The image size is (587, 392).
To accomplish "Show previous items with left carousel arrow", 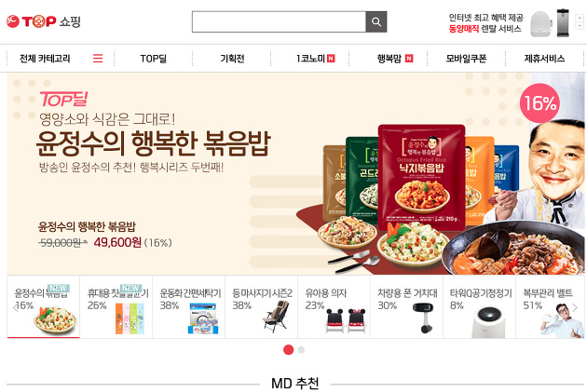I will click(15, 307).
